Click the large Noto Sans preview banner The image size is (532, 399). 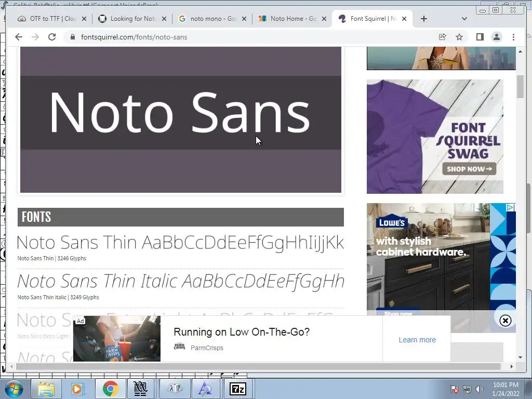180,120
